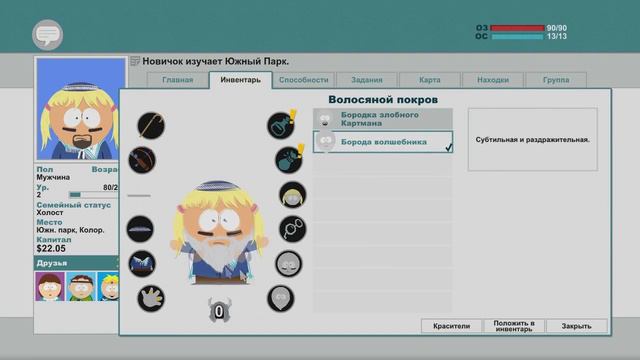Click the Юж. парк, Колор. location text
The width and height of the screenshot is (640, 360).
(x=70, y=230)
